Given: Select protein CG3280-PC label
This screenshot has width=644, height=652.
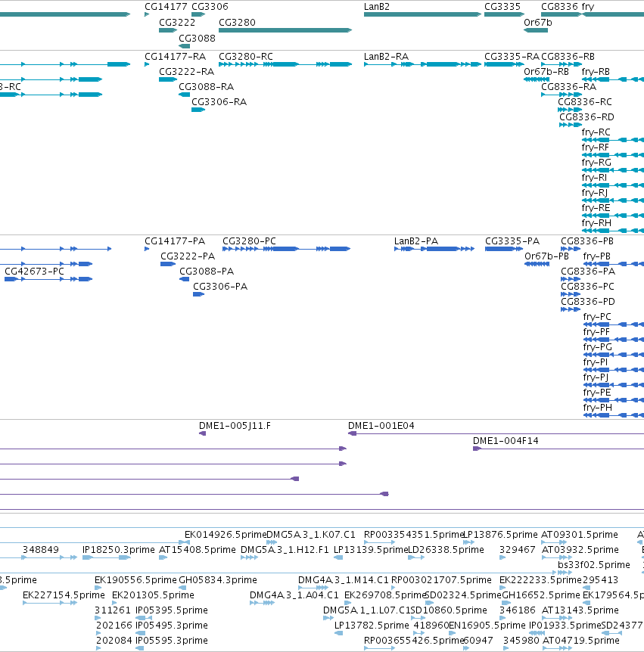Looking at the screenshot, I should (x=249, y=241).
